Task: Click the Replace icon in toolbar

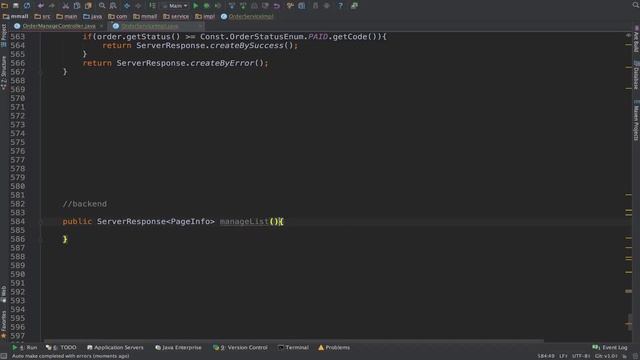Action: [113, 6]
